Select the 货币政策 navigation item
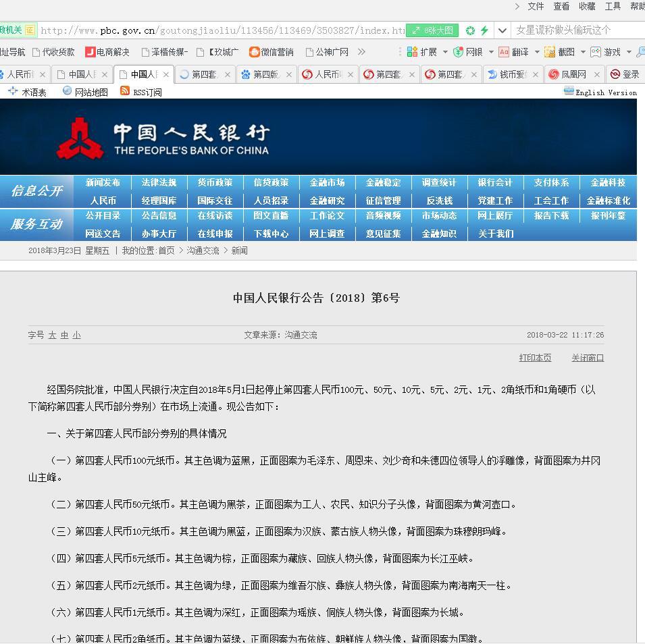The width and height of the screenshot is (645, 644). [215, 182]
